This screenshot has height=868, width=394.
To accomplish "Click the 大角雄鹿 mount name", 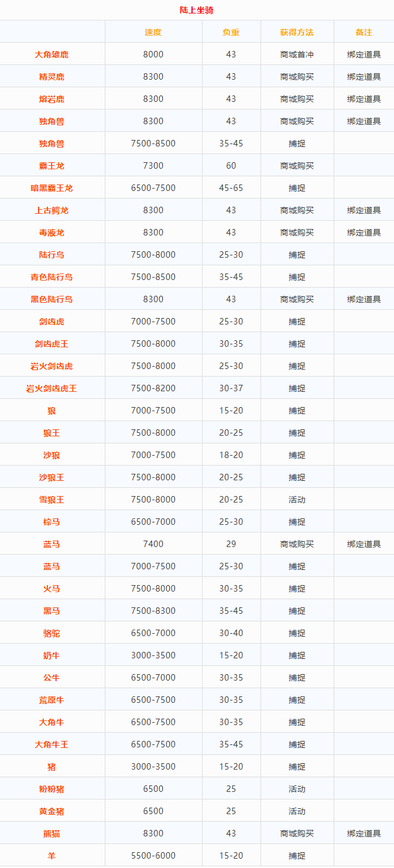I will pos(52,54).
